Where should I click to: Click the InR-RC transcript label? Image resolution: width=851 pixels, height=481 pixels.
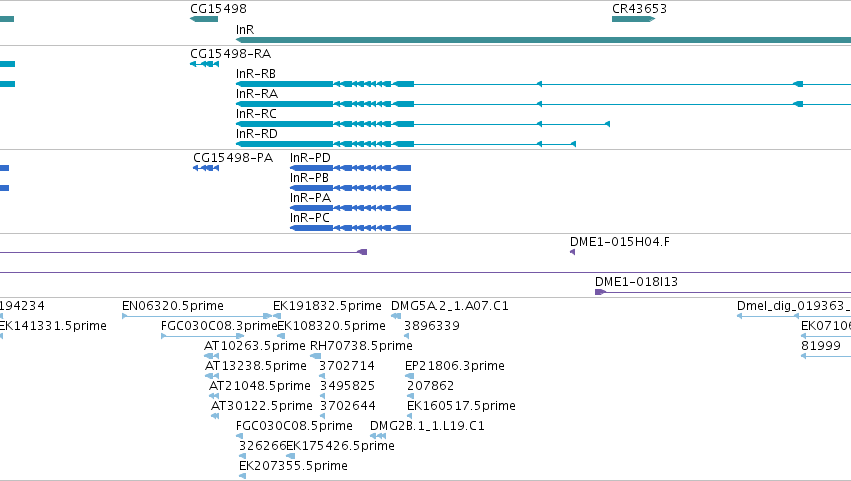[x=256, y=114]
